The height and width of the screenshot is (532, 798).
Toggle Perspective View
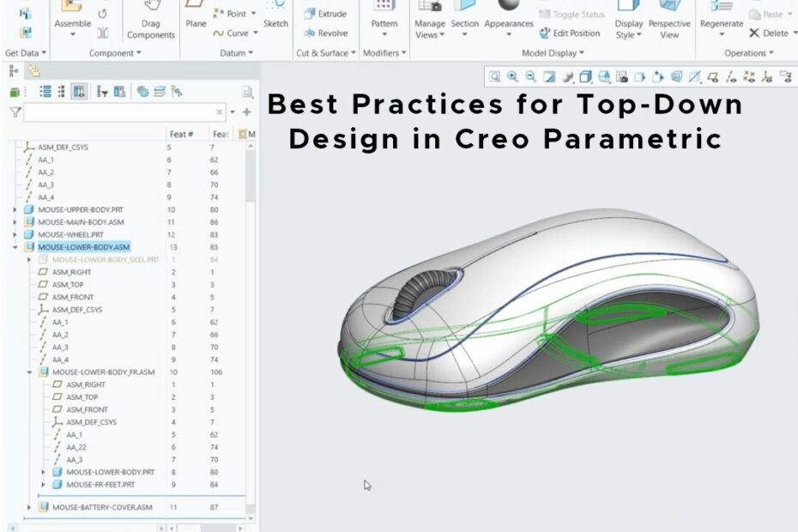(x=669, y=21)
